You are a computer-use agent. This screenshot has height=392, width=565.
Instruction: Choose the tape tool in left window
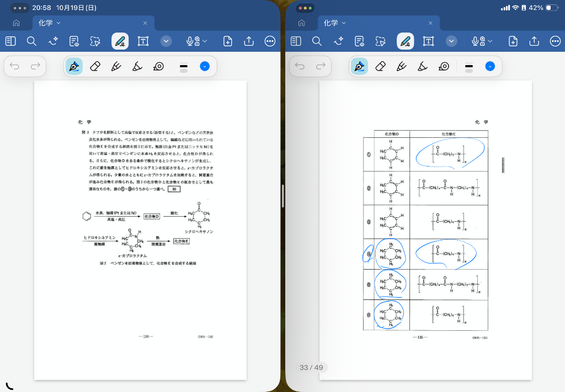point(158,67)
